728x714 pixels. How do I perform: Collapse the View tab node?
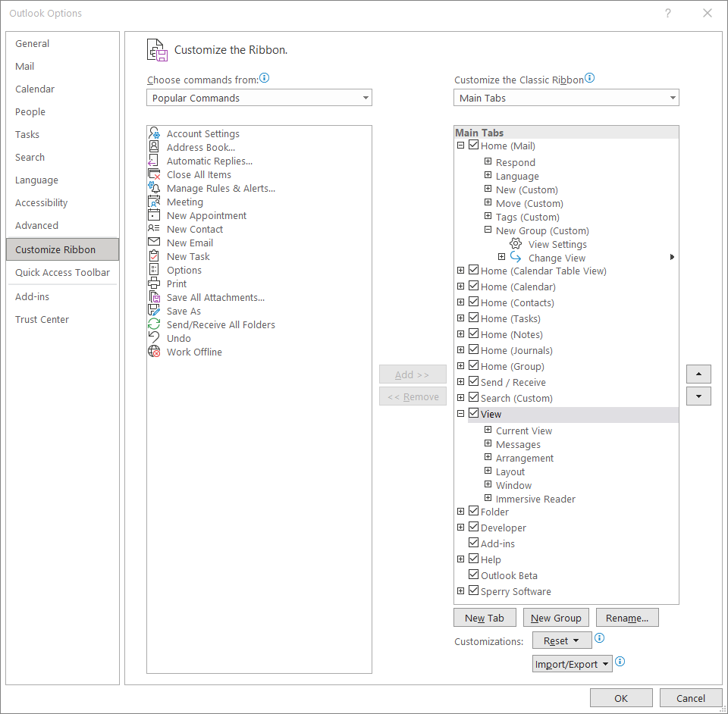tap(460, 413)
